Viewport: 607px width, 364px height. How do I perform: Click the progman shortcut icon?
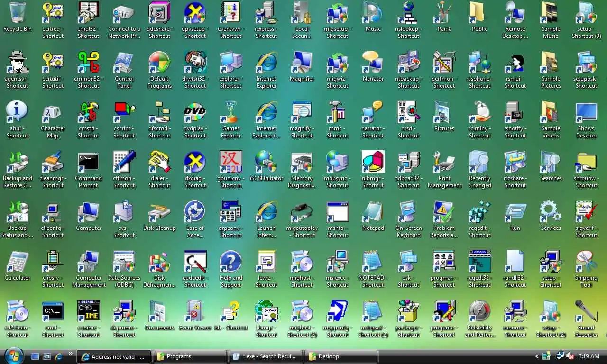(x=444, y=262)
